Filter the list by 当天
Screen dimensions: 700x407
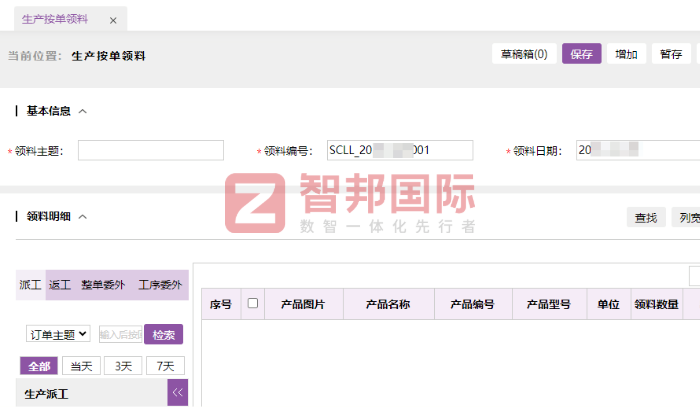[x=81, y=366]
